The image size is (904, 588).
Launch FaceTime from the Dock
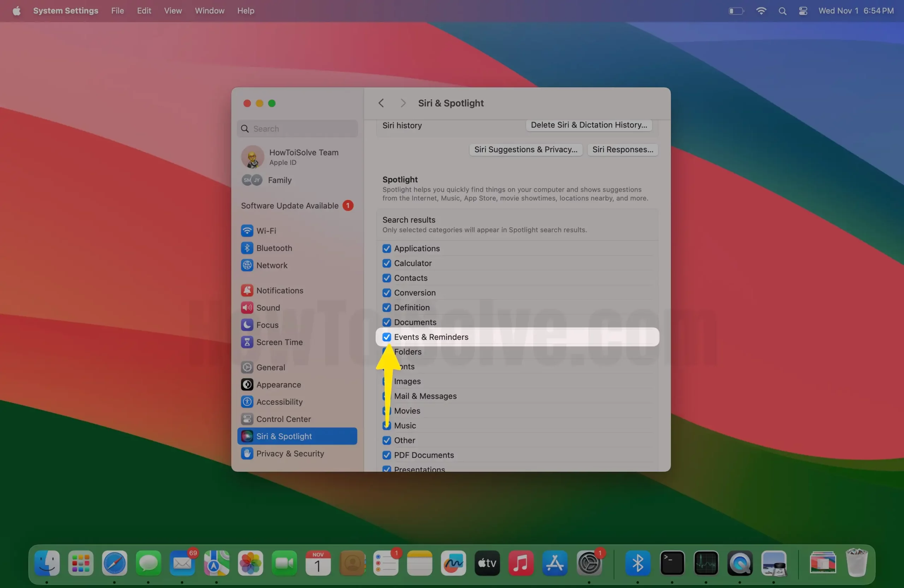coord(284,563)
